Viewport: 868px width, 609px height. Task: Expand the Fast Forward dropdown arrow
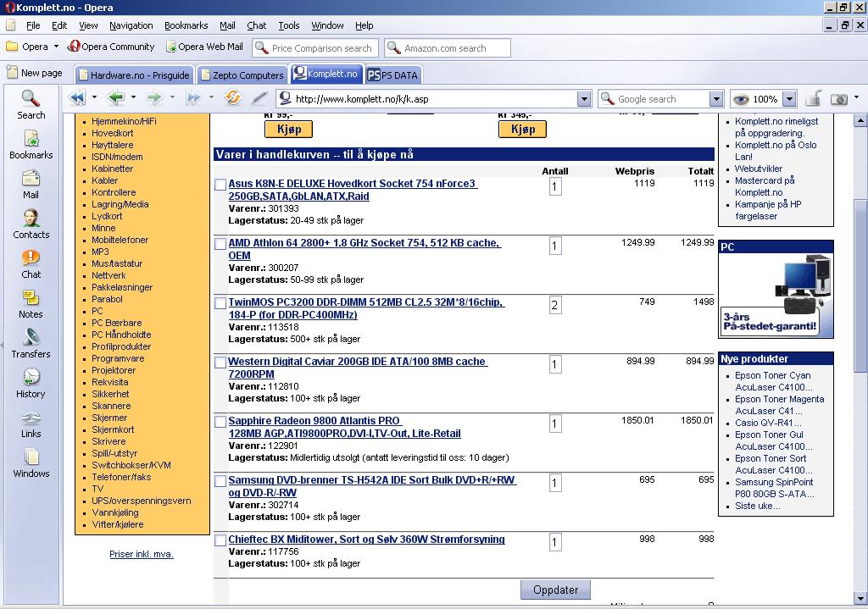coord(211,97)
